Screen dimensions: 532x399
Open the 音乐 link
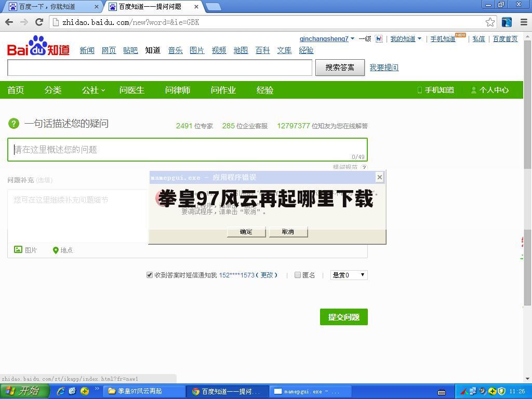pos(176,50)
